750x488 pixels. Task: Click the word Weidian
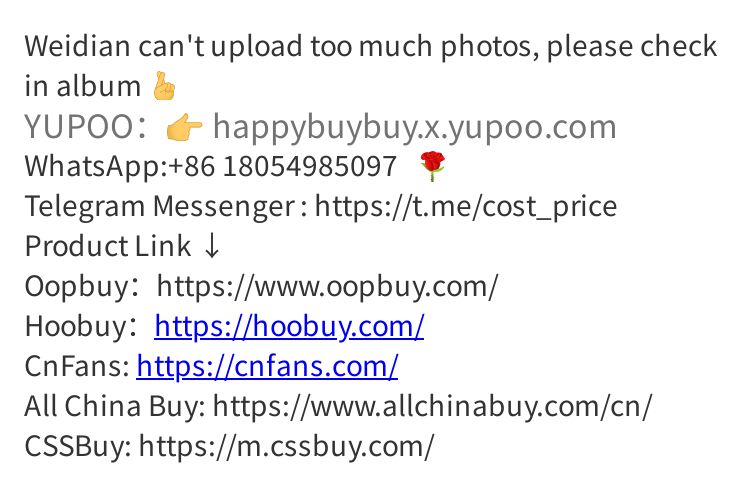tap(77, 46)
